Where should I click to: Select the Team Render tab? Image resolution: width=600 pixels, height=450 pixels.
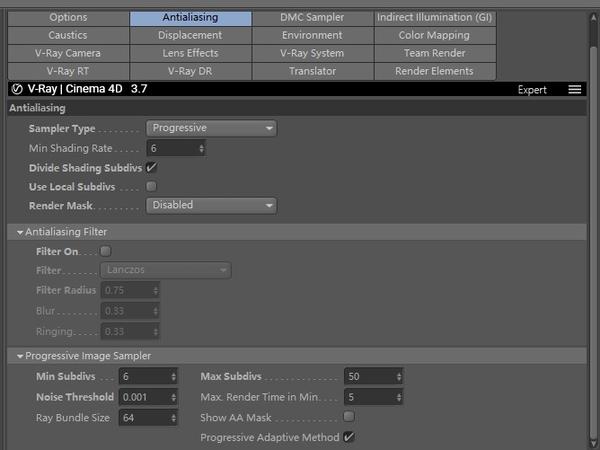(x=435, y=53)
